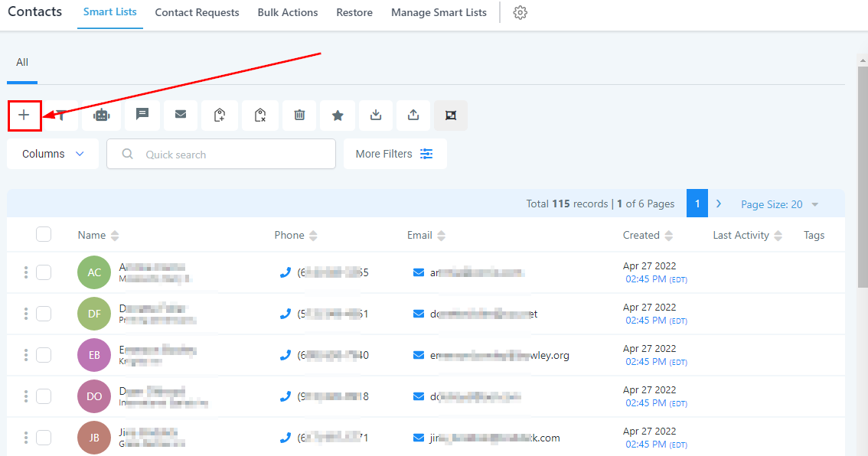
Task: Click into the Quick search field
Action: click(x=230, y=154)
